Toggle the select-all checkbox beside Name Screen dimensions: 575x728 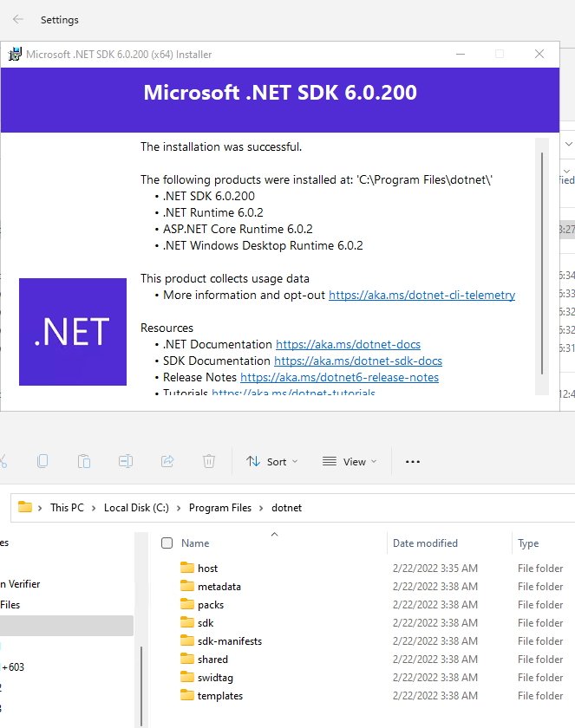pos(167,543)
